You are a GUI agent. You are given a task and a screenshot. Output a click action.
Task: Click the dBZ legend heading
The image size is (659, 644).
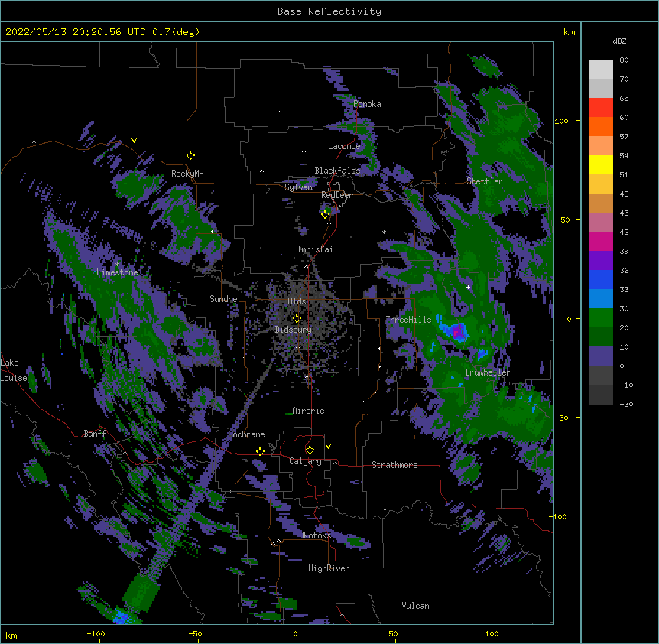[x=619, y=41]
